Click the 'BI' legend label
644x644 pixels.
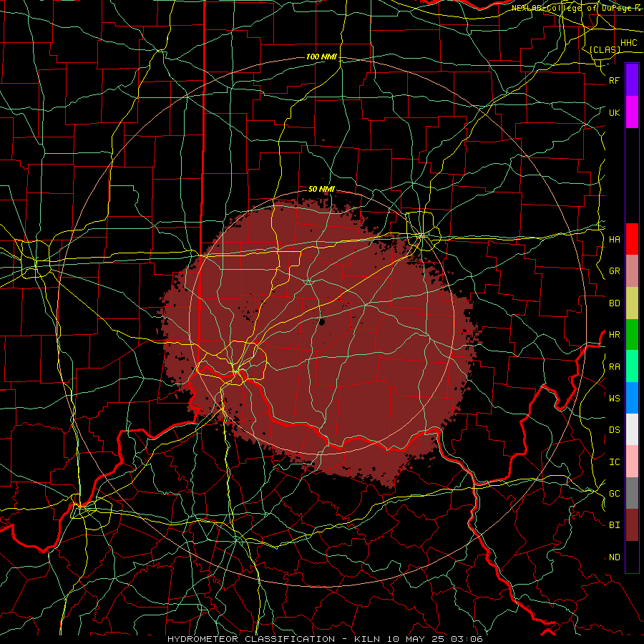[615, 525]
